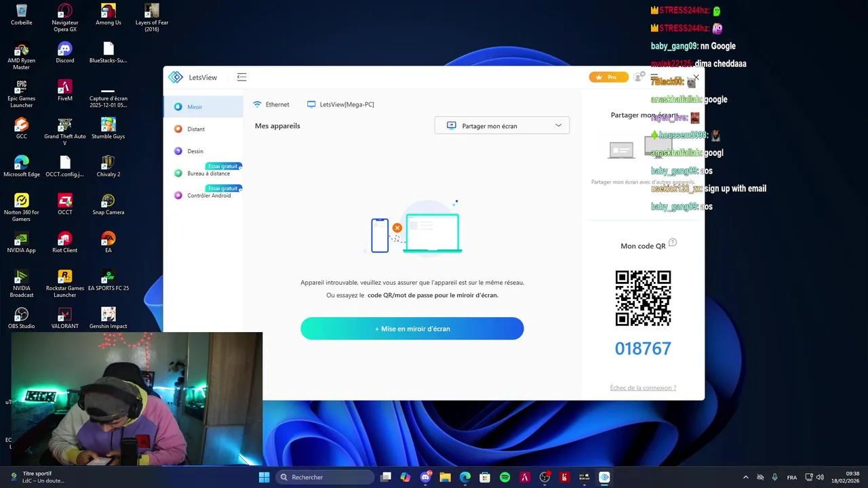Select the Chivalry 2 desktop shortcut
The image size is (868, 488).
(x=108, y=167)
